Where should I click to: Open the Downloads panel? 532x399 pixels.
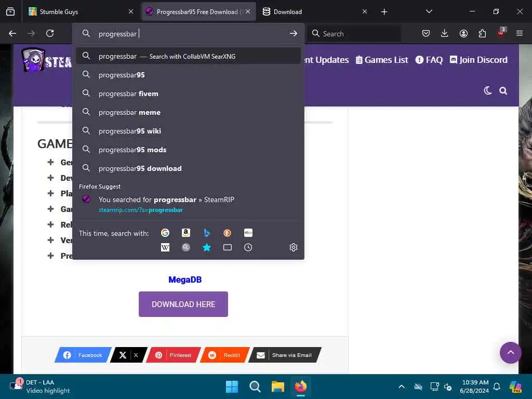pos(445,33)
